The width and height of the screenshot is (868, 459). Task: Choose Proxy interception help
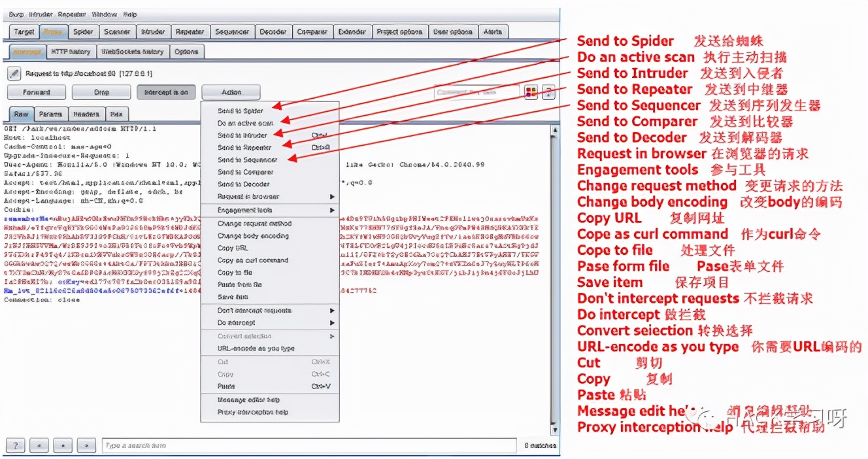[x=270, y=413]
